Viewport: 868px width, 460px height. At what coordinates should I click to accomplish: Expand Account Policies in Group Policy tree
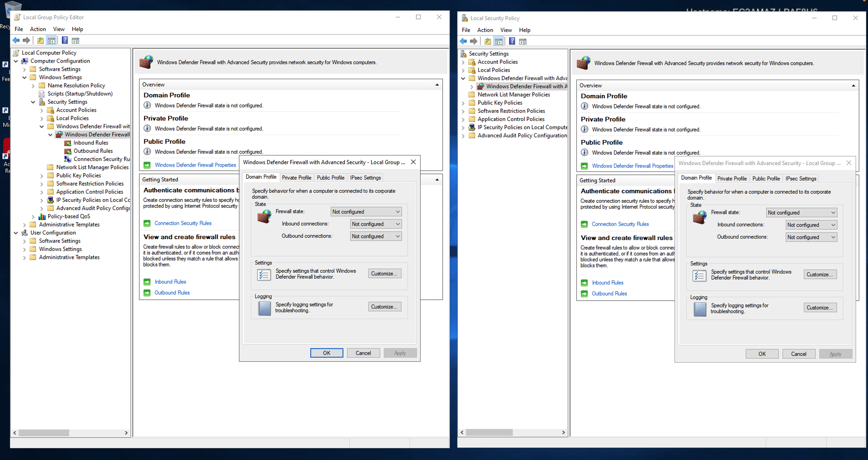click(x=42, y=110)
